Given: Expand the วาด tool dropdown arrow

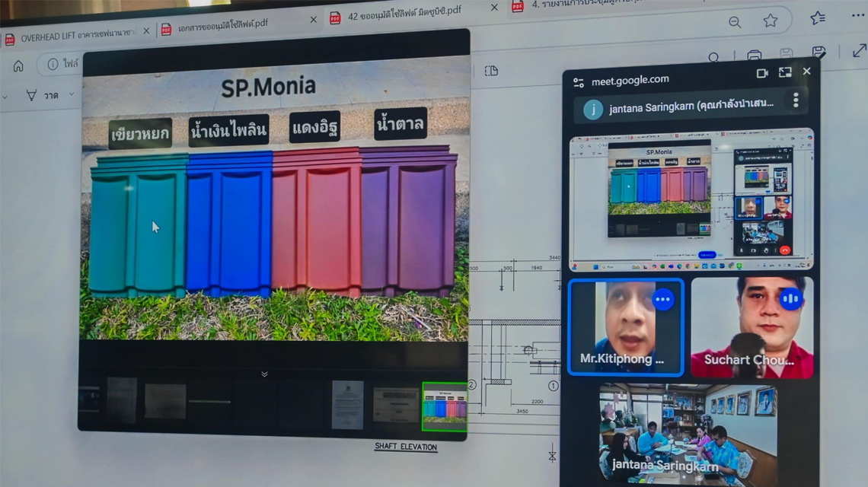Looking at the screenshot, I should (72, 94).
